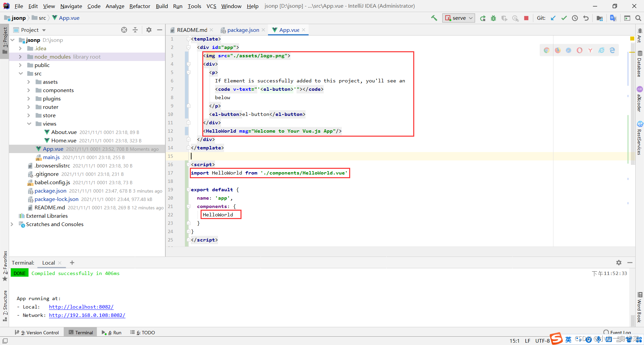This screenshot has width=644, height=345.
Task: Click the UTF-8 encoding status entry
Action: [x=542, y=341]
